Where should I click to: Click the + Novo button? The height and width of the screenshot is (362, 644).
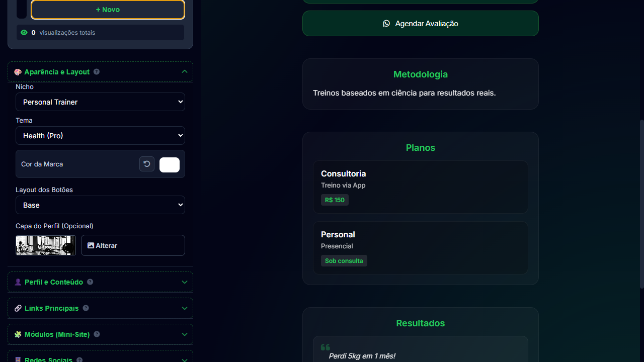(x=108, y=10)
